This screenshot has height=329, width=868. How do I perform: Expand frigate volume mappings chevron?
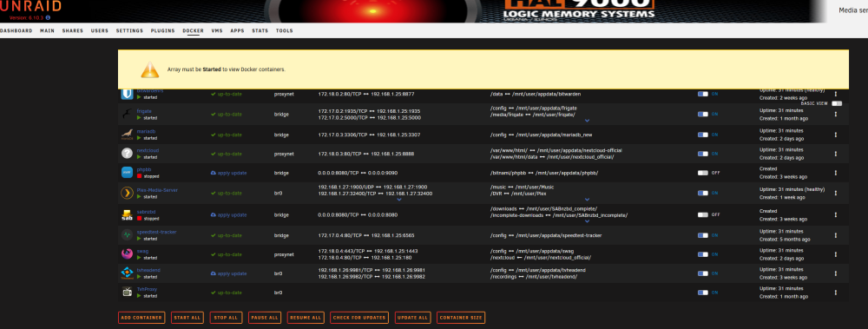pyautogui.click(x=588, y=120)
